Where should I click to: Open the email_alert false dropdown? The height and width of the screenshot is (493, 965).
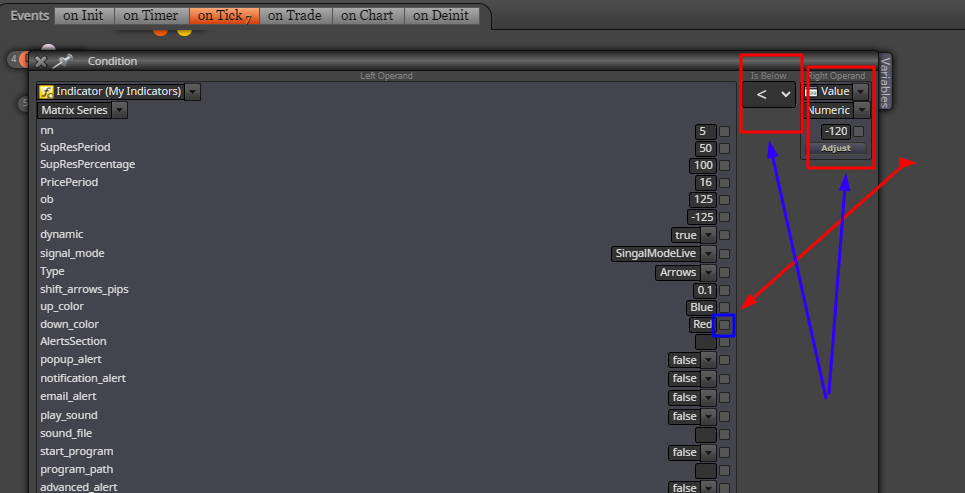click(x=708, y=398)
